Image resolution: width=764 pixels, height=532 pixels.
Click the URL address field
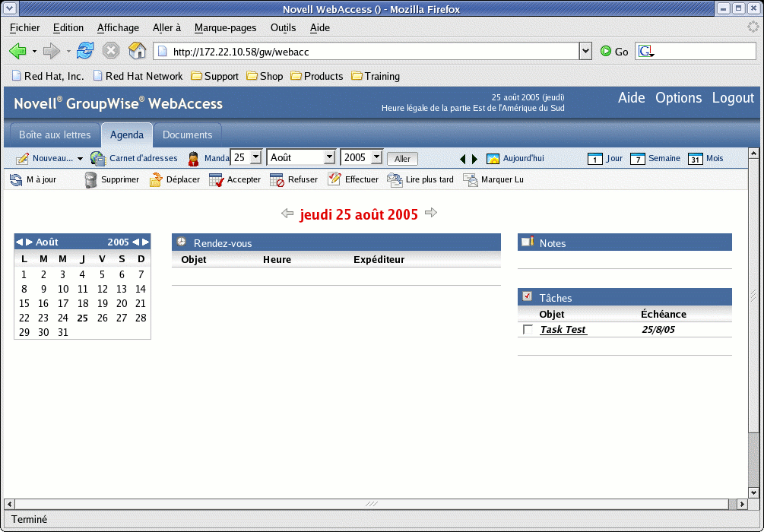pos(366,51)
